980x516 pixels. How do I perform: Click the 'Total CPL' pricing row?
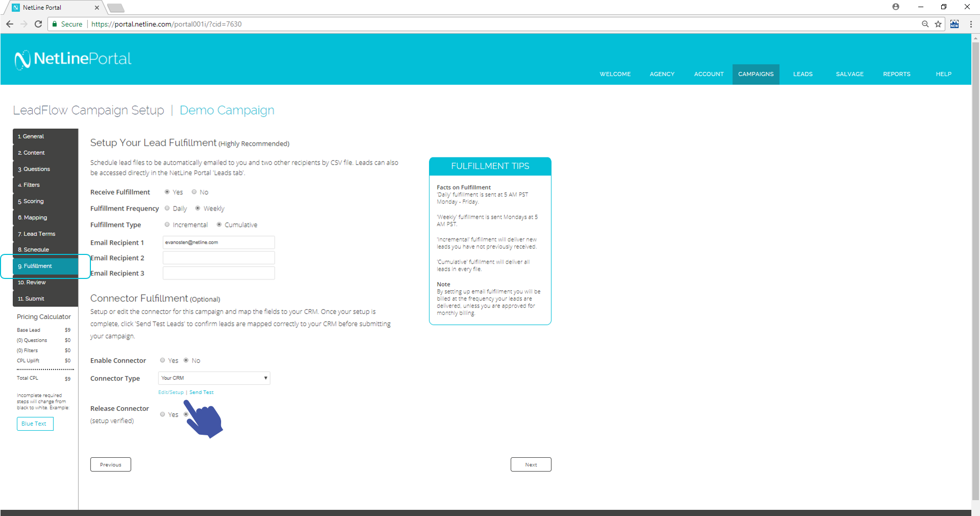coord(44,379)
